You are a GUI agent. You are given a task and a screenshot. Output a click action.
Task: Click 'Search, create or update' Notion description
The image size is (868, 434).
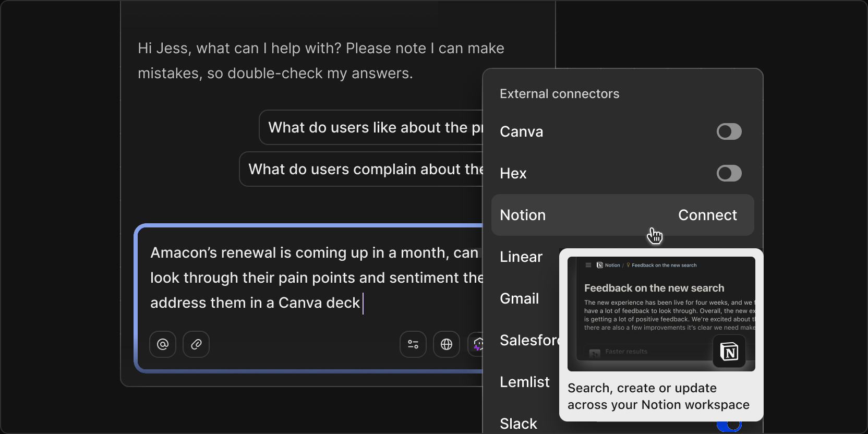[x=658, y=396]
